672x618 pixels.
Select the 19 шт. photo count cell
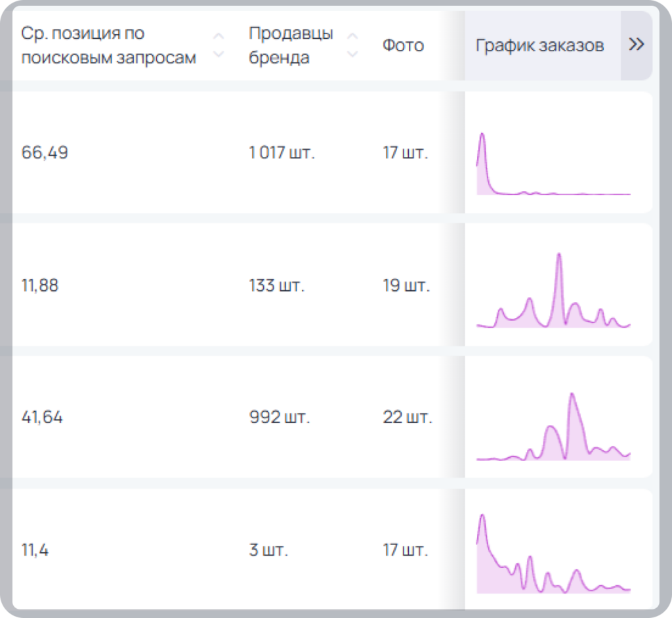[406, 286]
